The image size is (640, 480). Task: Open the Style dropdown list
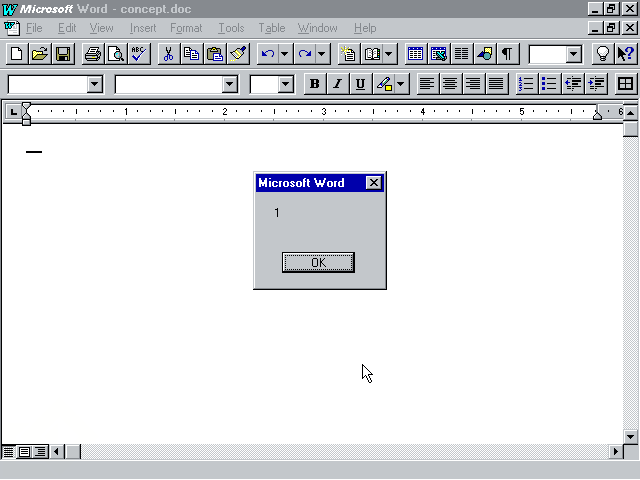(x=94, y=84)
